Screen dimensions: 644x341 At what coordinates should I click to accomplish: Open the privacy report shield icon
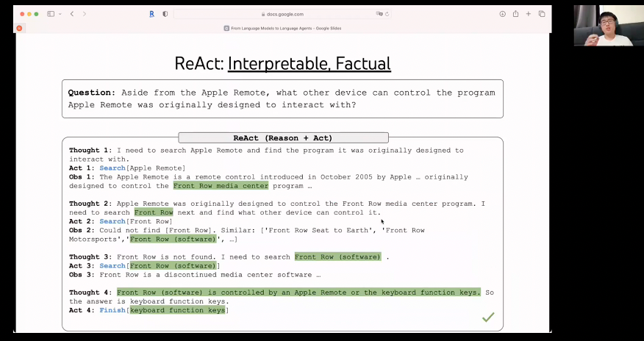point(165,14)
